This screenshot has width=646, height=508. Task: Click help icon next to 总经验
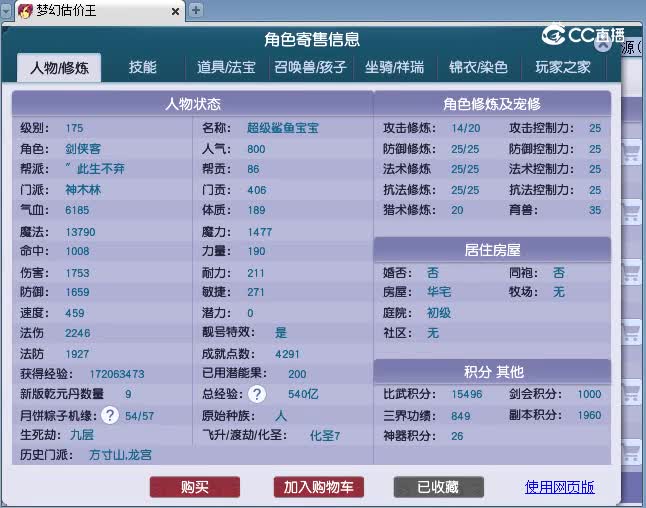click(x=257, y=394)
